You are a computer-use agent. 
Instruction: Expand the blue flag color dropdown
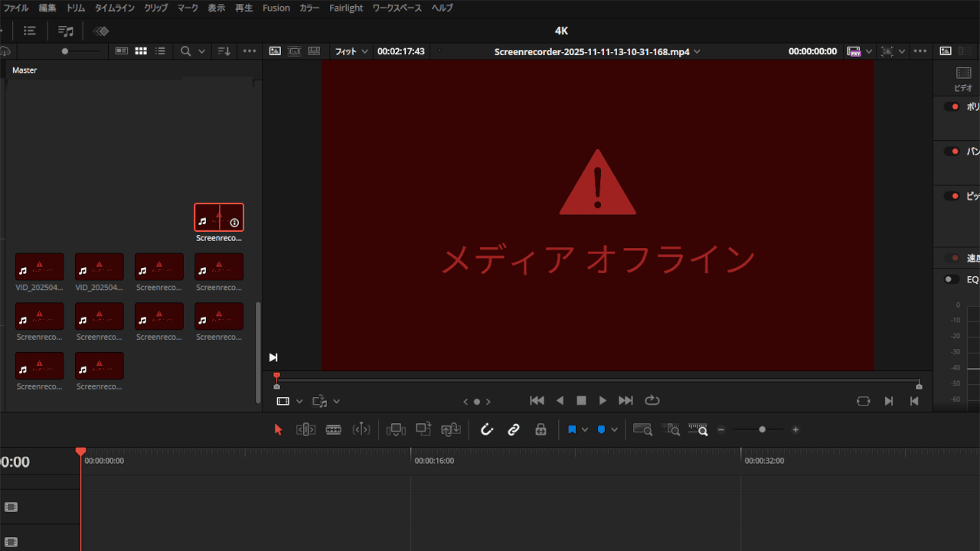coord(586,430)
